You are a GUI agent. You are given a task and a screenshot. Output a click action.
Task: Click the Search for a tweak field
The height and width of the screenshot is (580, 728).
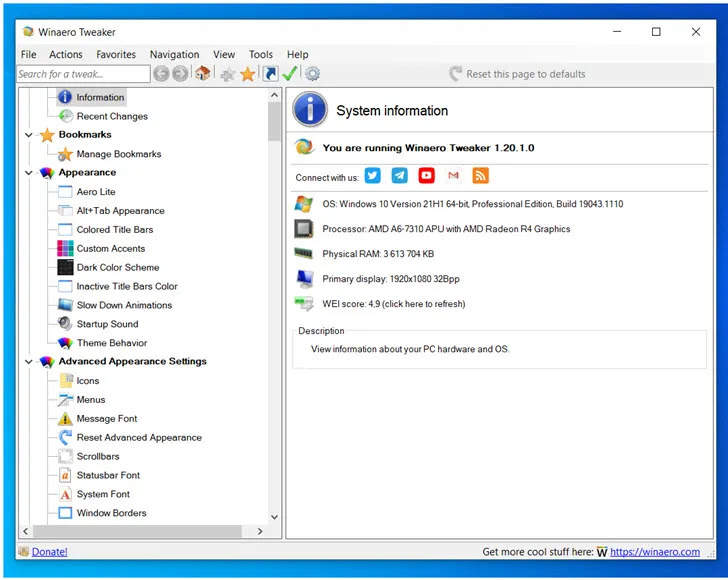click(84, 74)
